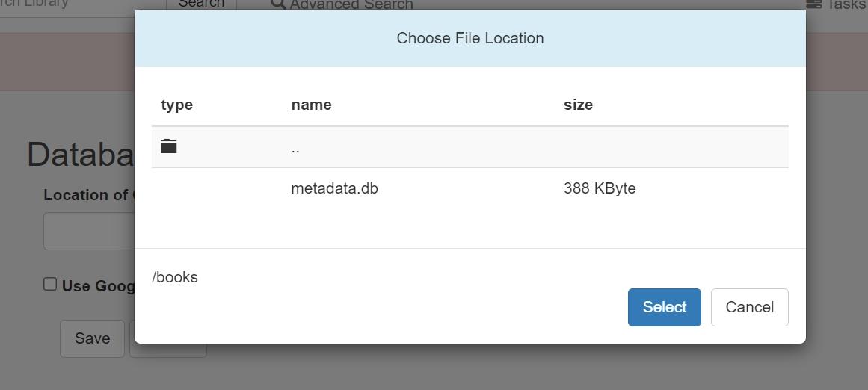Click the 'name' column header

pos(311,105)
